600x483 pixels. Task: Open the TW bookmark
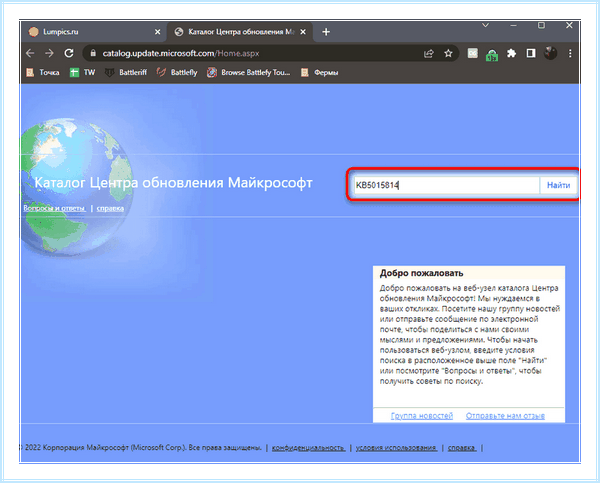(83, 72)
